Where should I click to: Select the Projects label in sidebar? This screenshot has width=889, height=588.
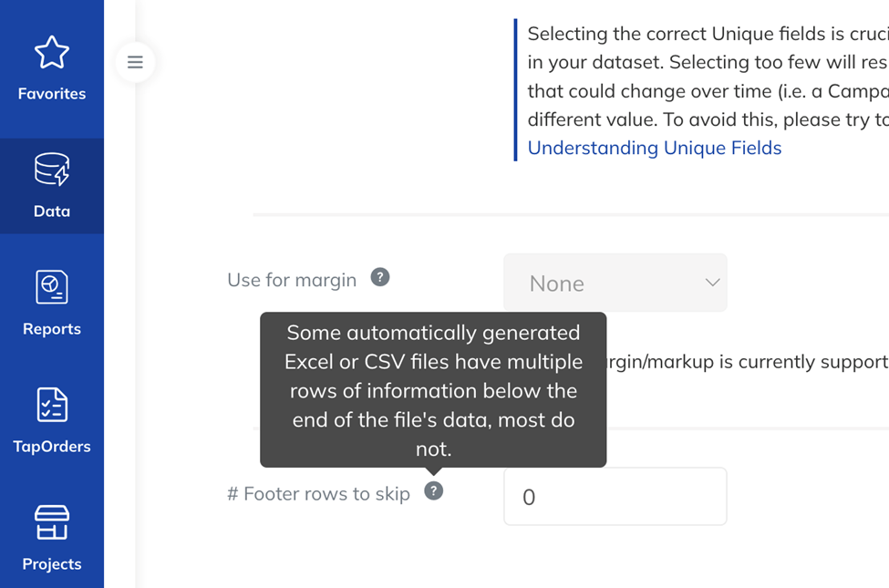click(52, 564)
